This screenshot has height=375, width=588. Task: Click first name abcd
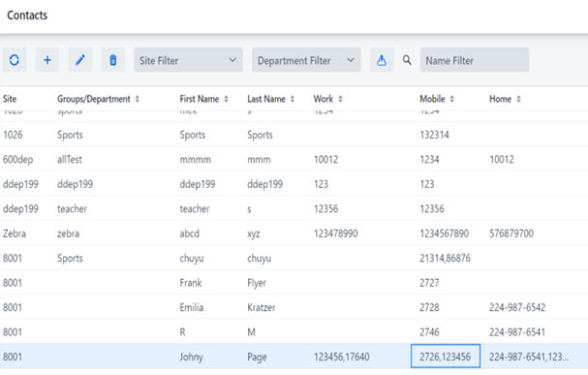tap(189, 234)
